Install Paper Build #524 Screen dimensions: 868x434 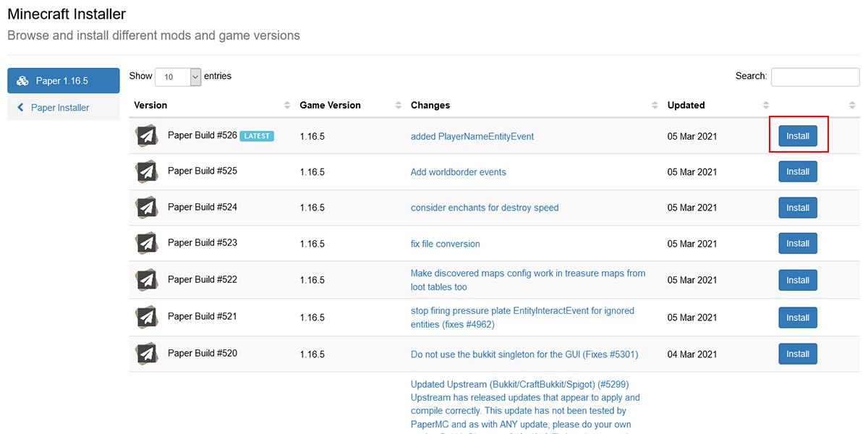pos(798,208)
